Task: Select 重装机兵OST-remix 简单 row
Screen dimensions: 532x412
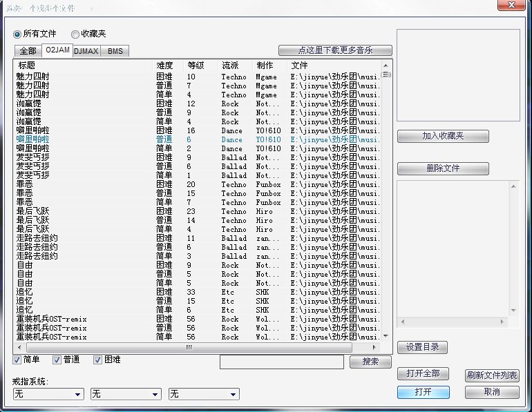Action: [198, 337]
